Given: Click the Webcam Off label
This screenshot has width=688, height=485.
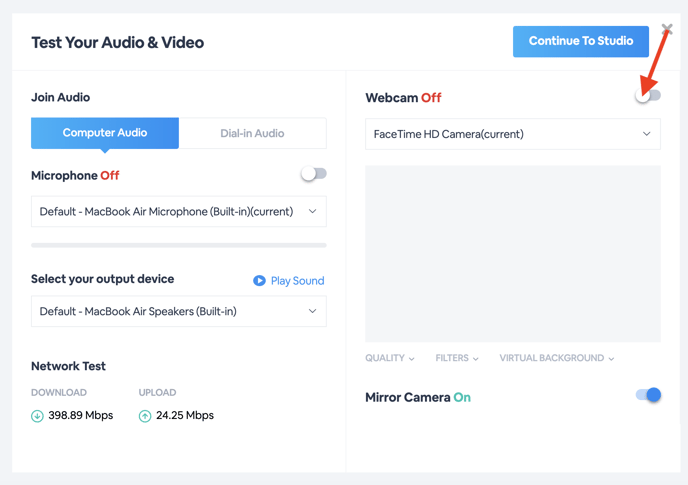Looking at the screenshot, I should (403, 97).
